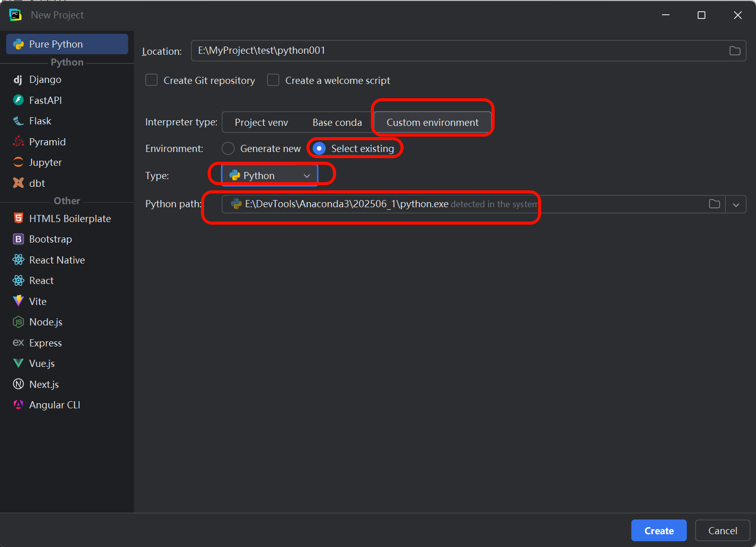Choose Angular CLI project label
The width and height of the screenshot is (756, 547).
pos(55,405)
